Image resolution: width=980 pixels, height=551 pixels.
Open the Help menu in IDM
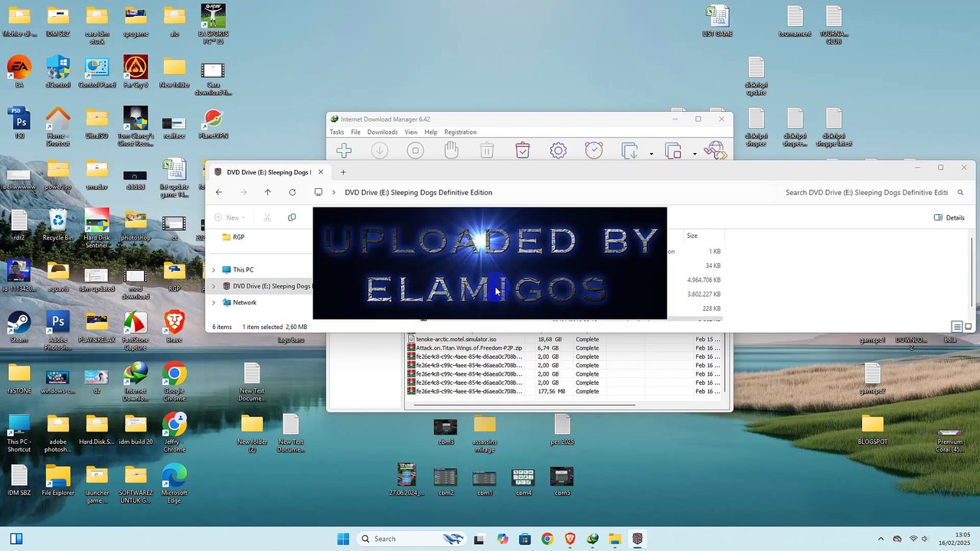click(x=431, y=132)
